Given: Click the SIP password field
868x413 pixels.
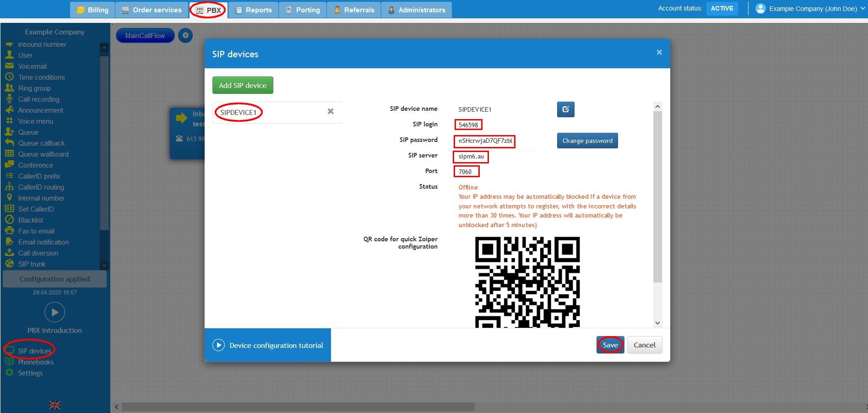Looking at the screenshot, I should click(485, 141).
